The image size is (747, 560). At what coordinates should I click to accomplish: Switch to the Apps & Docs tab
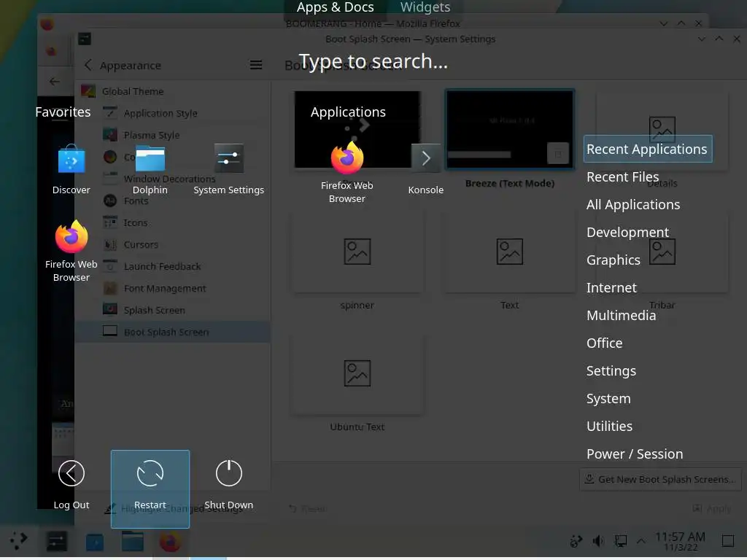pos(335,7)
